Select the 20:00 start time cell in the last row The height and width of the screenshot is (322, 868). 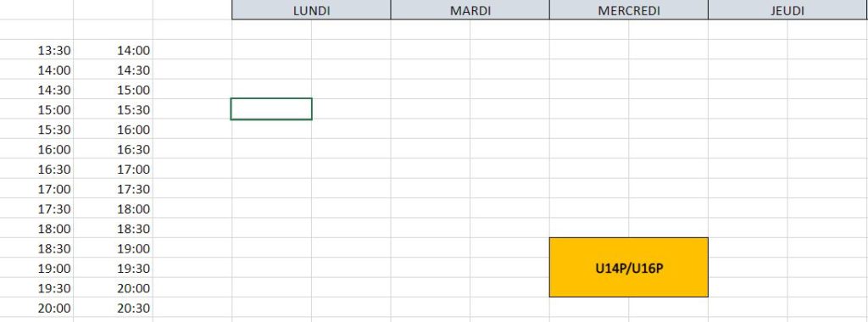tap(36, 308)
